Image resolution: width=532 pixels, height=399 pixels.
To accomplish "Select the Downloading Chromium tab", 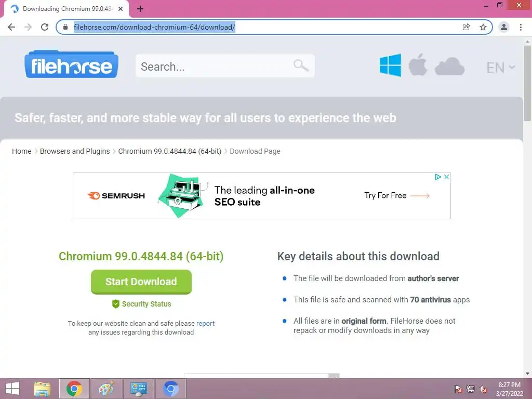I will click(66, 9).
